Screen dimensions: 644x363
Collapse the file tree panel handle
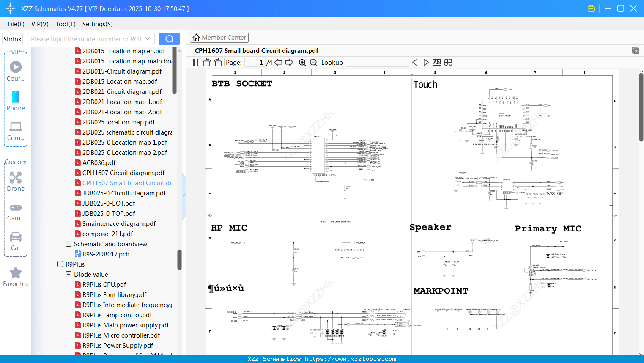coord(184,196)
